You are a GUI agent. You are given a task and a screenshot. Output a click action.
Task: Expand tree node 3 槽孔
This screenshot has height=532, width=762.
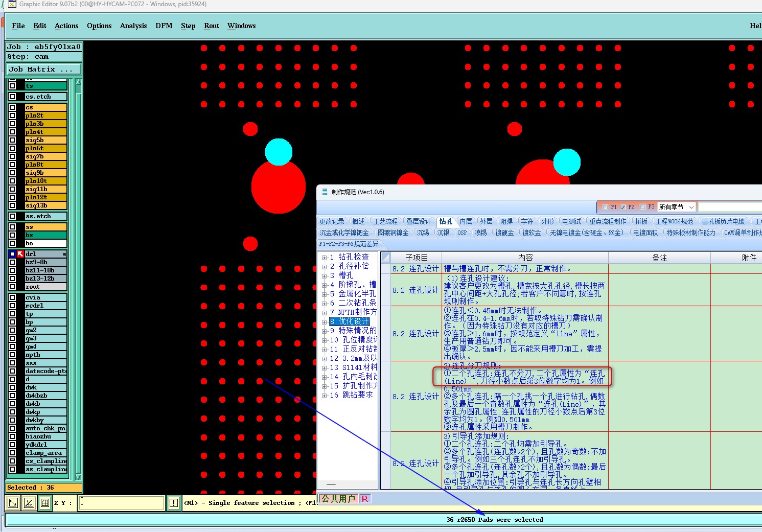(324, 276)
